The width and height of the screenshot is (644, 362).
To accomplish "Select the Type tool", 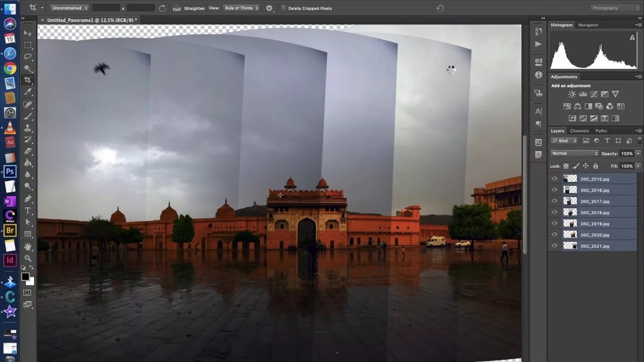I will pos(28,211).
